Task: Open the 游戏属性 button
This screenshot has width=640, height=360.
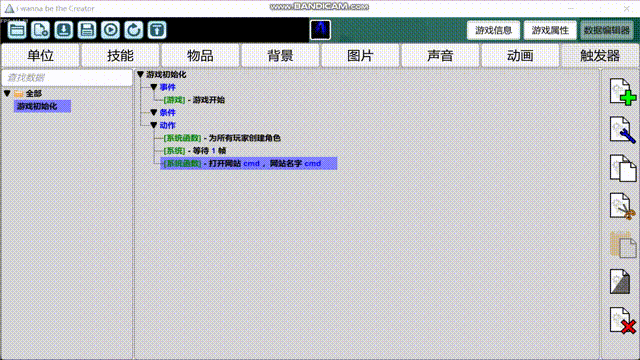Action: [550, 30]
